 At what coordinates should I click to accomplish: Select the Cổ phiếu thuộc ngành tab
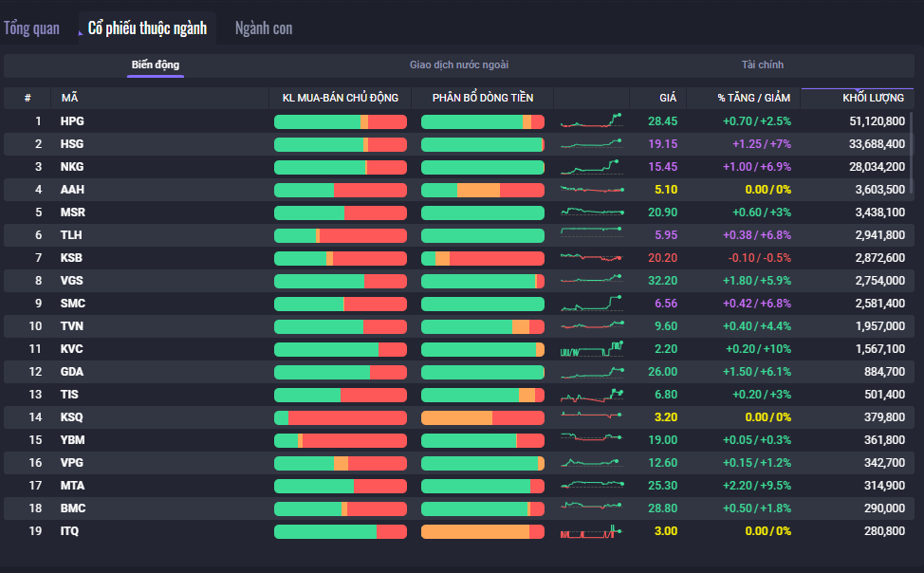[147, 28]
